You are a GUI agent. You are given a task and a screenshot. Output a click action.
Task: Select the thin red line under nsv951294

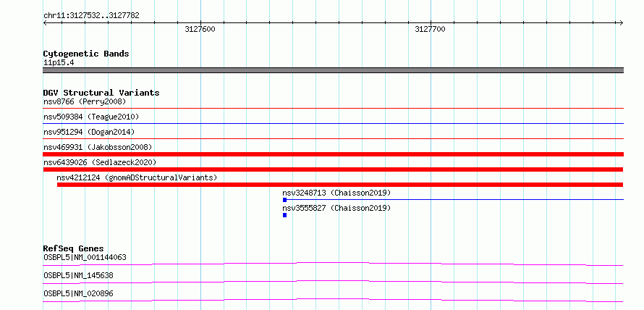(x=334, y=138)
